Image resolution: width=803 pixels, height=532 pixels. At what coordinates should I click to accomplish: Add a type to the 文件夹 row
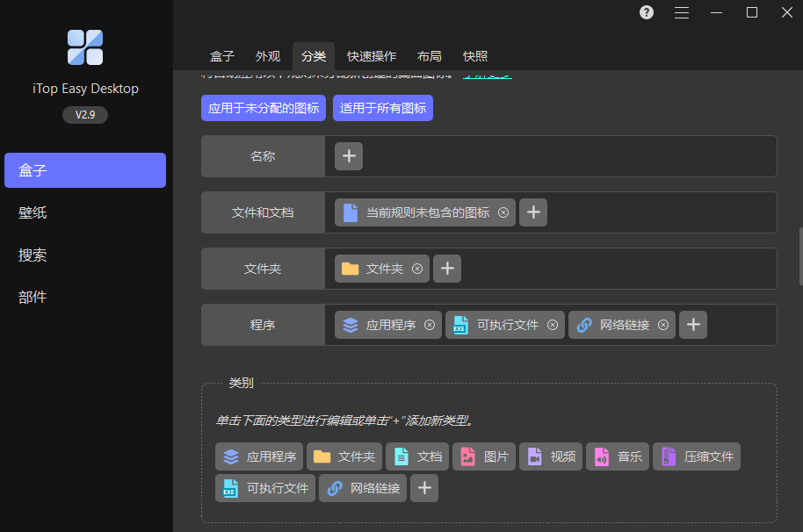[447, 269]
